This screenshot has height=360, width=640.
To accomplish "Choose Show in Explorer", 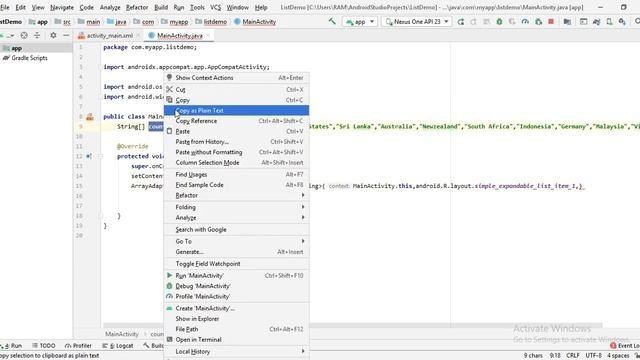I will click(x=236, y=319).
